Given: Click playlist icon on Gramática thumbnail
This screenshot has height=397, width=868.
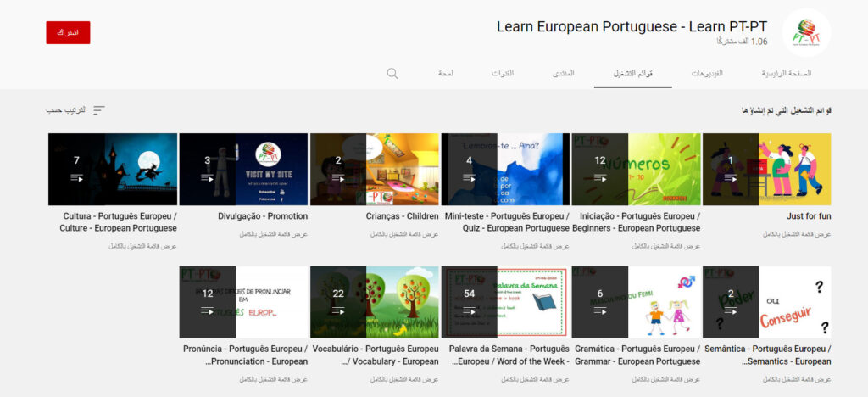Looking at the screenshot, I should [x=600, y=310].
